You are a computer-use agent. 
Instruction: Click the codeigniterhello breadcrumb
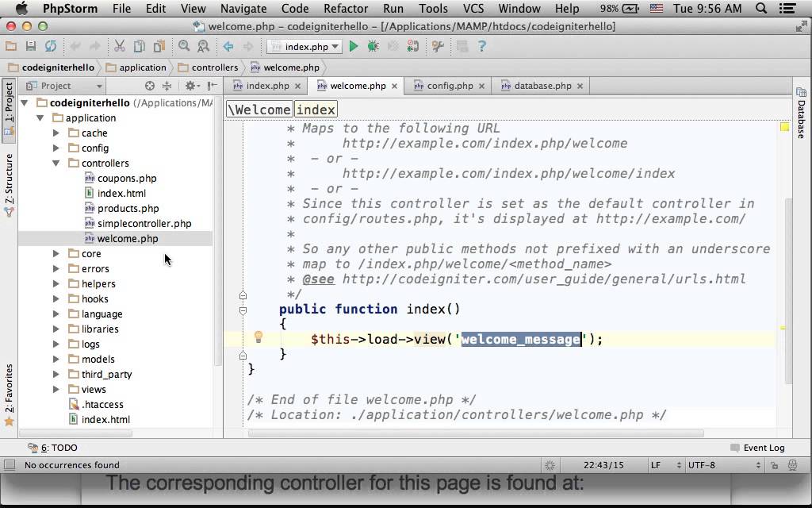[x=52, y=67]
